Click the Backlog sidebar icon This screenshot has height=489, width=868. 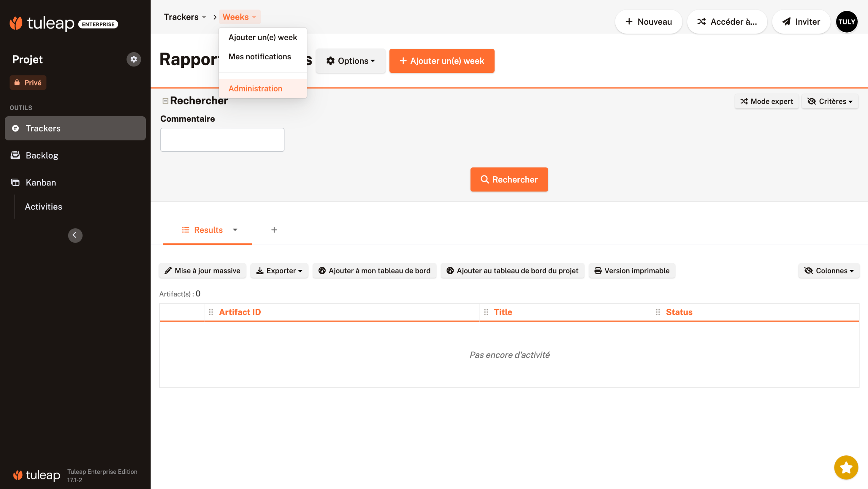[15, 155]
